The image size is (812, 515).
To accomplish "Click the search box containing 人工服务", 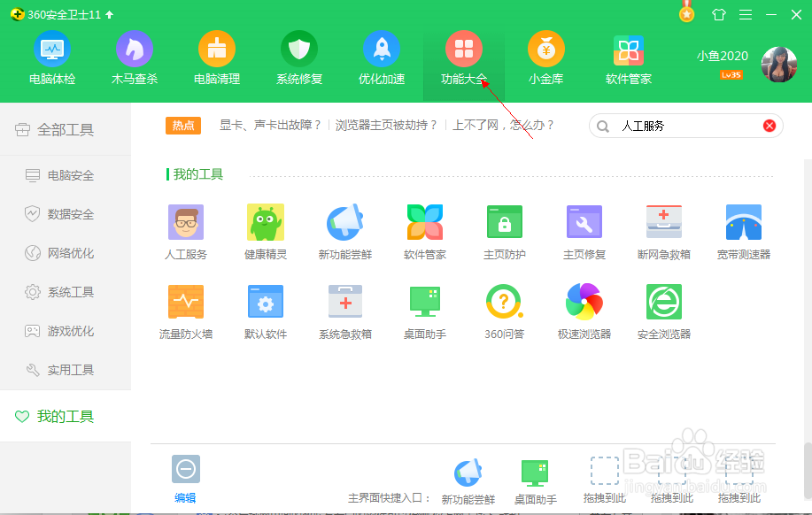I will pos(685,126).
